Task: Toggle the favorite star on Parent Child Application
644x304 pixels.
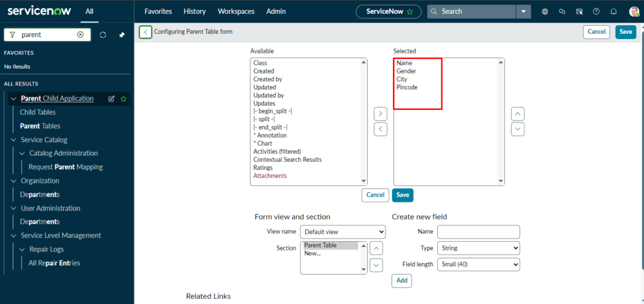Action: [123, 99]
